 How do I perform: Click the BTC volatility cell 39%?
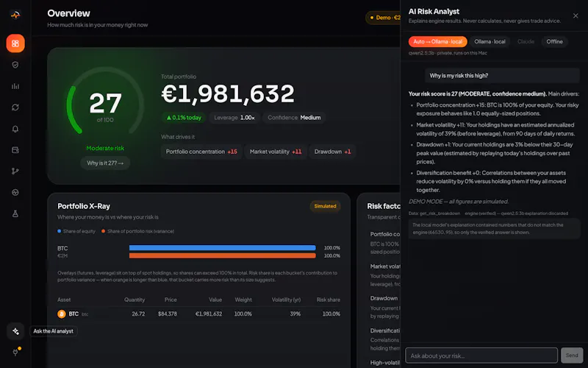295,314
